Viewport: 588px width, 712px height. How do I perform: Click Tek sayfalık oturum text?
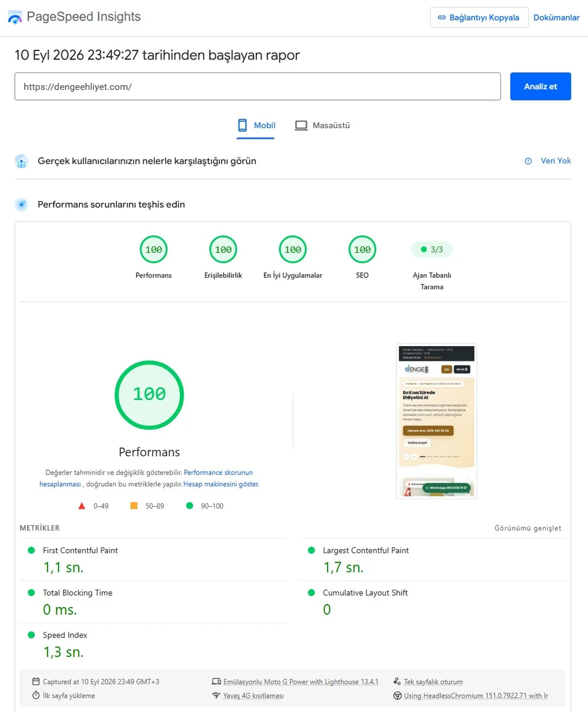(433, 682)
